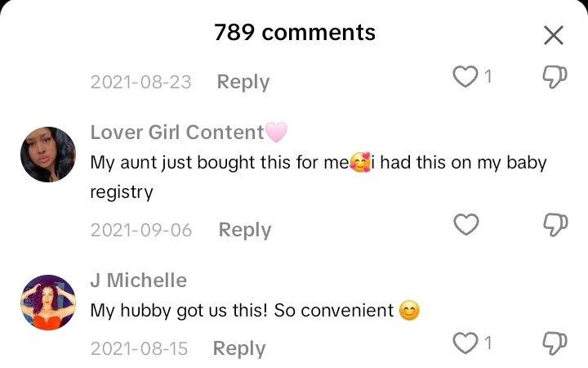
Task: Tap the J Michelle username
Action: pyautogui.click(x=138, y=280)
